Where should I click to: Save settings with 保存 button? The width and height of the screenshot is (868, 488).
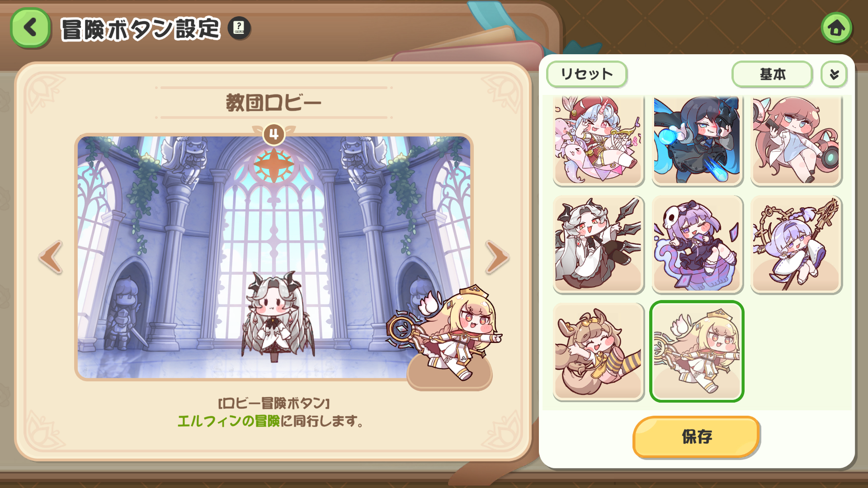click(696, 437)
